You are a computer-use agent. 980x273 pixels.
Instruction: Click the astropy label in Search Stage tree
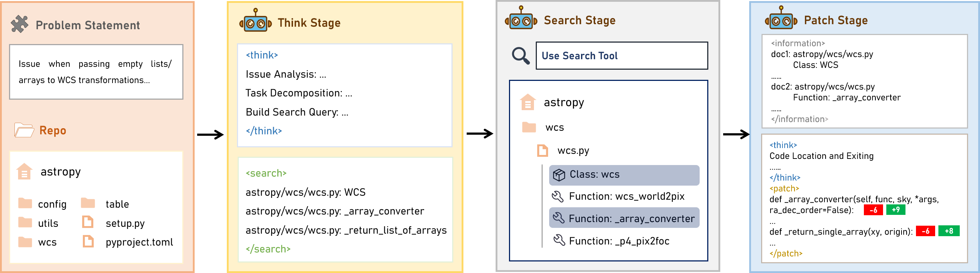pyautogui.click(x=563, y=103)
